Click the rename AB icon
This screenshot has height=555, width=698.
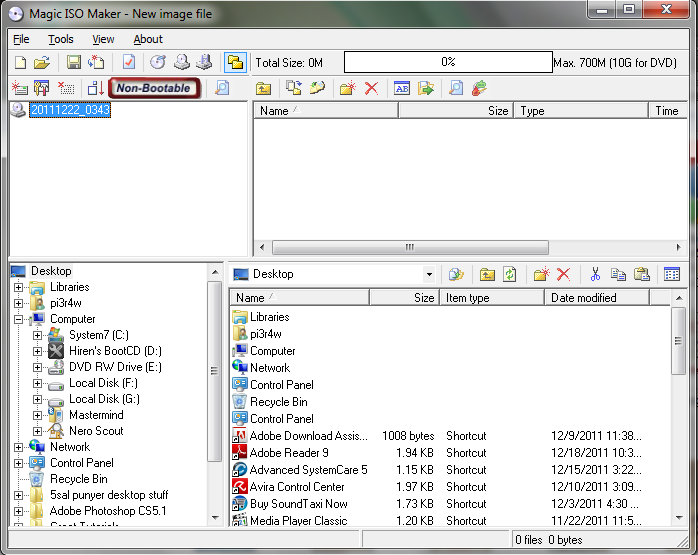click(x=402, y=88)
